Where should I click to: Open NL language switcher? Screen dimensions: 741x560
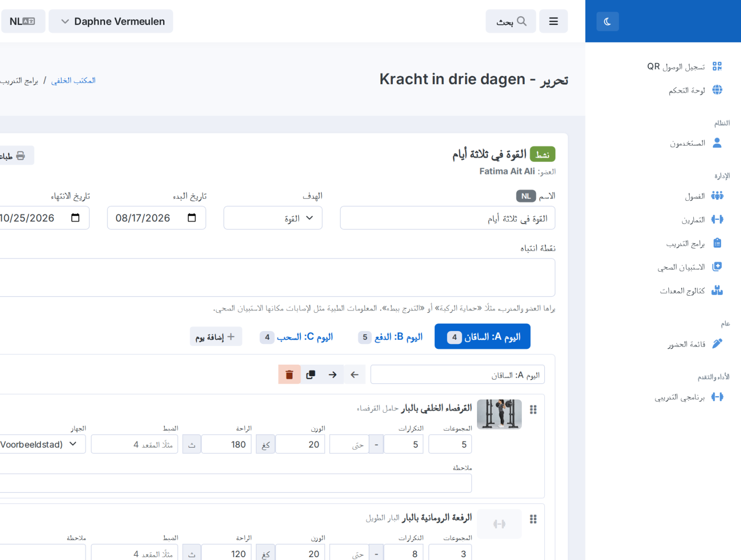click(x=23, y=21)
